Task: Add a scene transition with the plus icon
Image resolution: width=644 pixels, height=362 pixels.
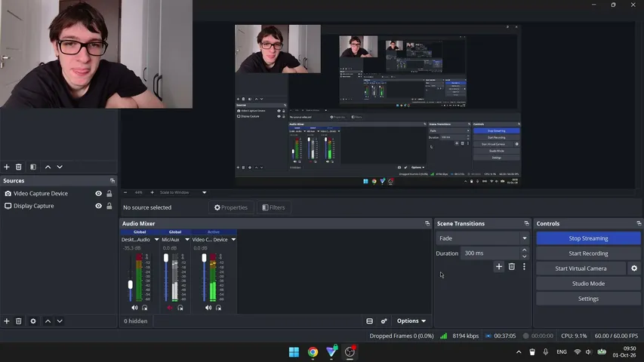Action: 498,267
